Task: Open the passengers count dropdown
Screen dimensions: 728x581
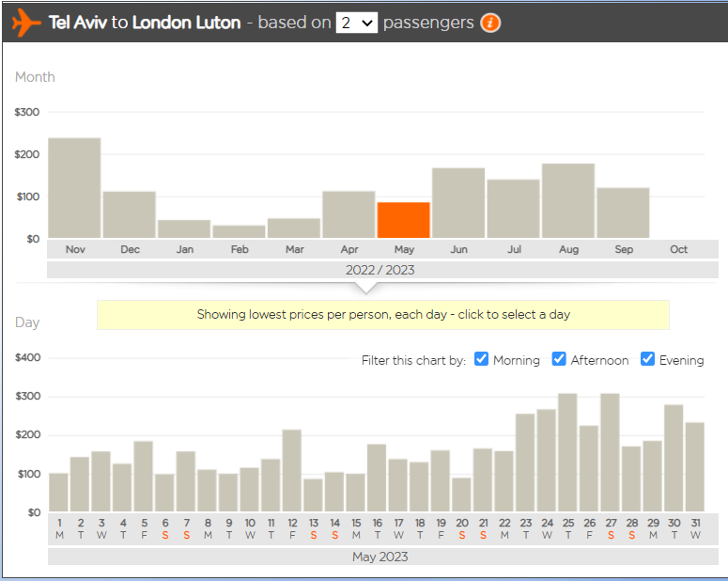Action: 357,23
